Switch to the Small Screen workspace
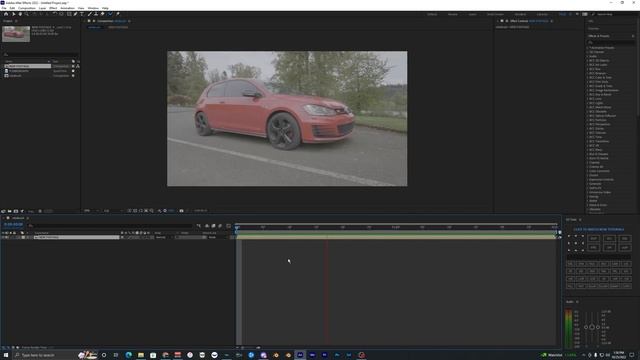The width and height of the screenshot is (640, 360). pyautogui.click(x=495, y=14)
